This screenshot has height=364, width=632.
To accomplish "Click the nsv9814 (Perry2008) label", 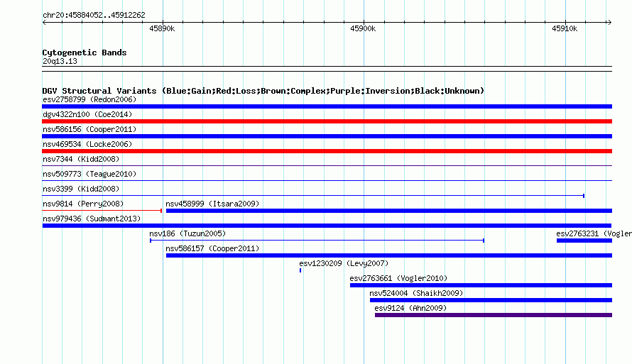I will (83, 204).
